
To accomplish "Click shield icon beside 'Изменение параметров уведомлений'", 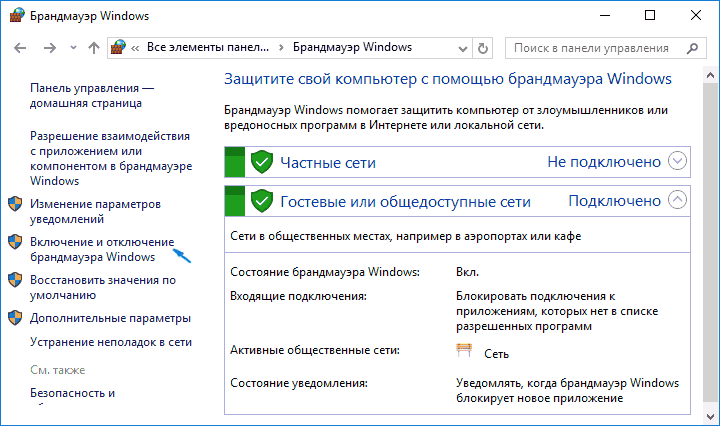I will 15,204.
